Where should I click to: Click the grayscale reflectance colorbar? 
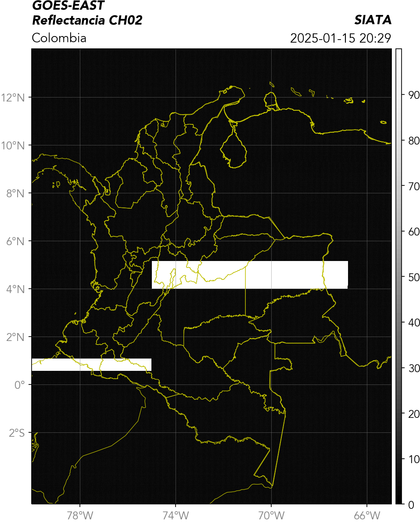pos(399,276)
